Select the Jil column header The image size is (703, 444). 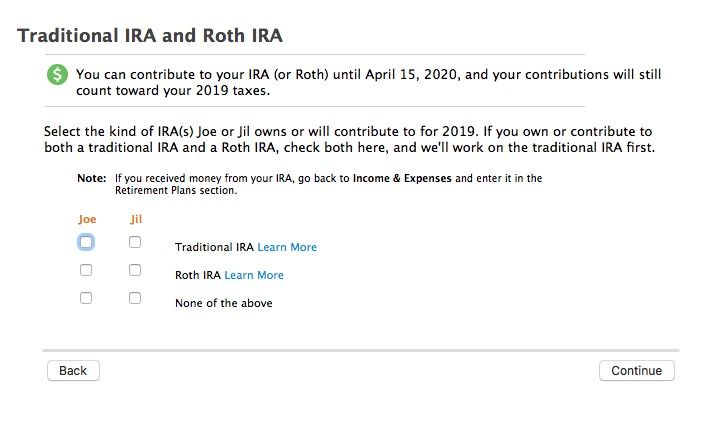click(136, 219)
